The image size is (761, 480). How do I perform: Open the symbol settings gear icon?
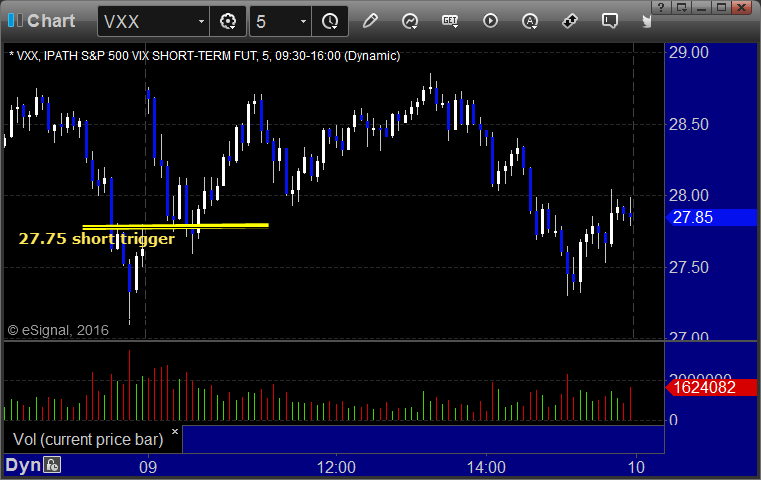click(x=228, y=21)
